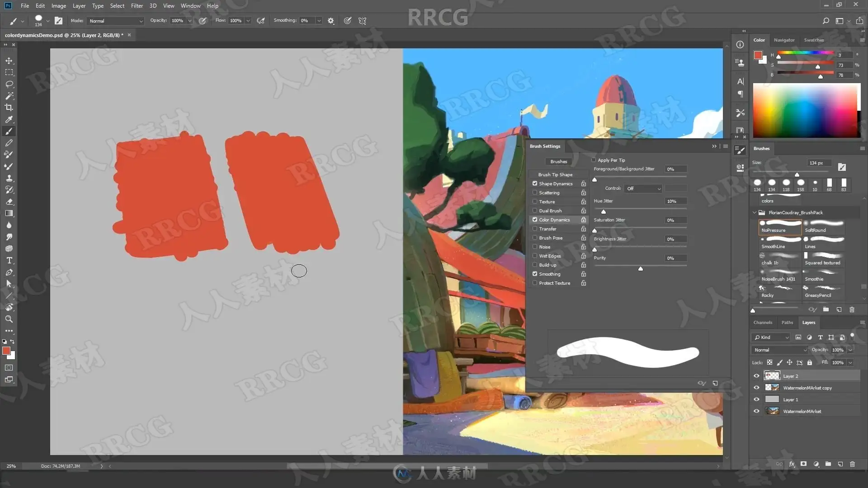Viewport: 868px width, 488px height.
Task: Switch to Swatches tab
Action: tap(814, 40)
